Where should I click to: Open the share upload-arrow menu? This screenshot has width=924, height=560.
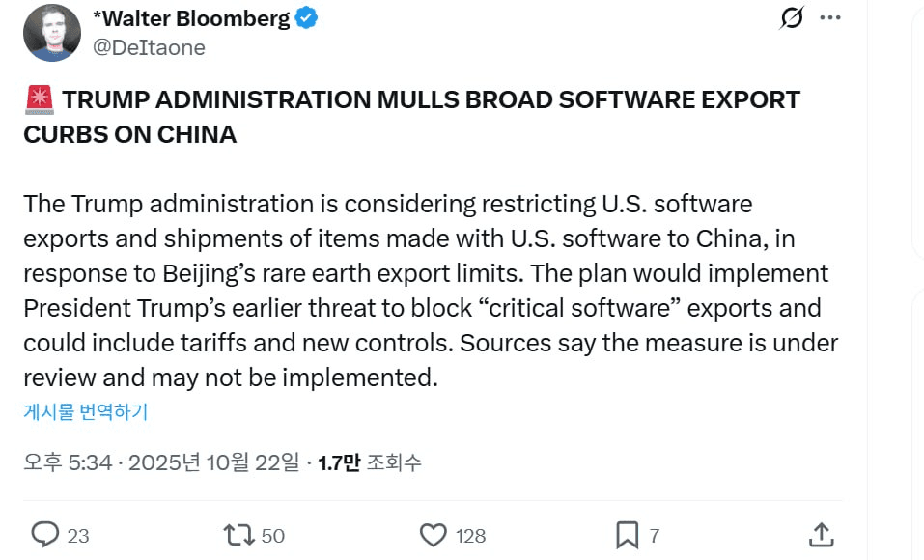tap(821, 534)
